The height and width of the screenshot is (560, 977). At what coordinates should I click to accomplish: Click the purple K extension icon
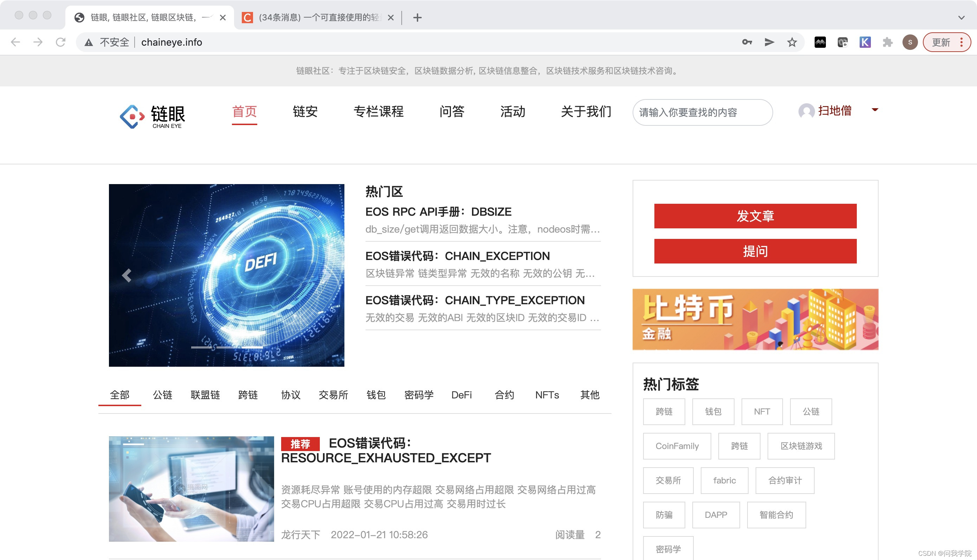click(x=865, y=42)
